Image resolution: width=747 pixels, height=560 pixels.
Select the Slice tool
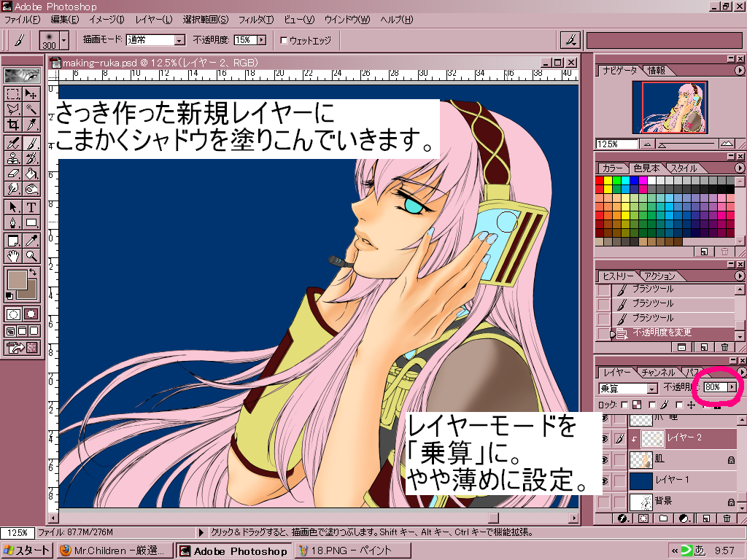(x=31, y=125)
